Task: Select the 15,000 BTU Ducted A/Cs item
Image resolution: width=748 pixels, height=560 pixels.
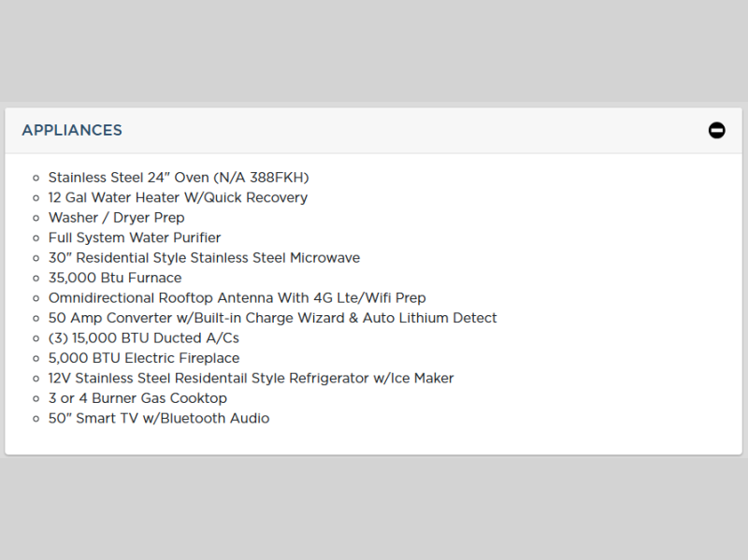Action: 144,338
